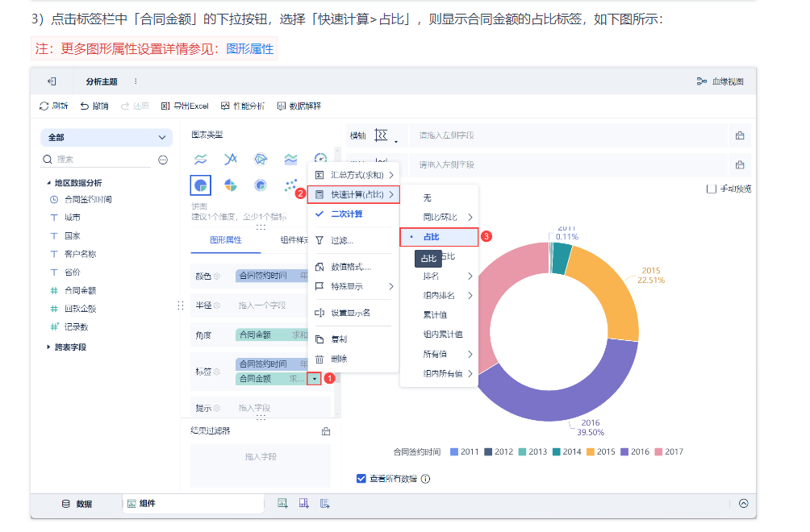Click the 颜色 settings gear icon

pos(217,276)
